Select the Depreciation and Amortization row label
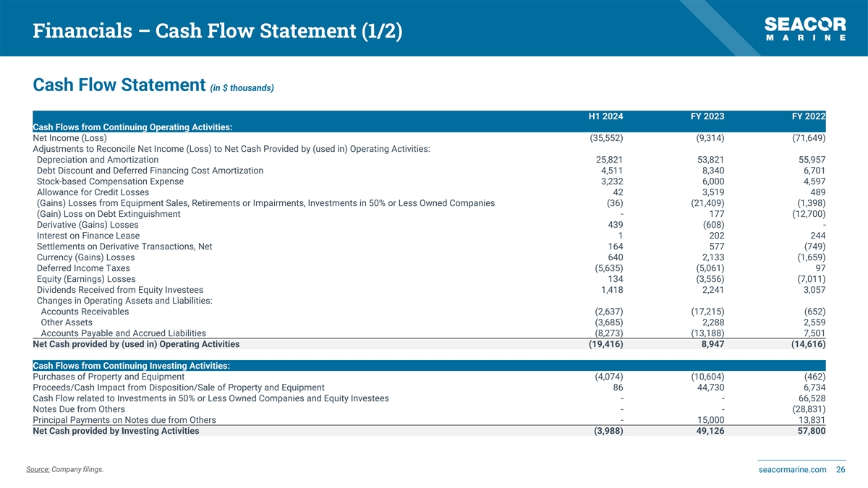The width and height of the screenshot is (868, 488). 98,160
